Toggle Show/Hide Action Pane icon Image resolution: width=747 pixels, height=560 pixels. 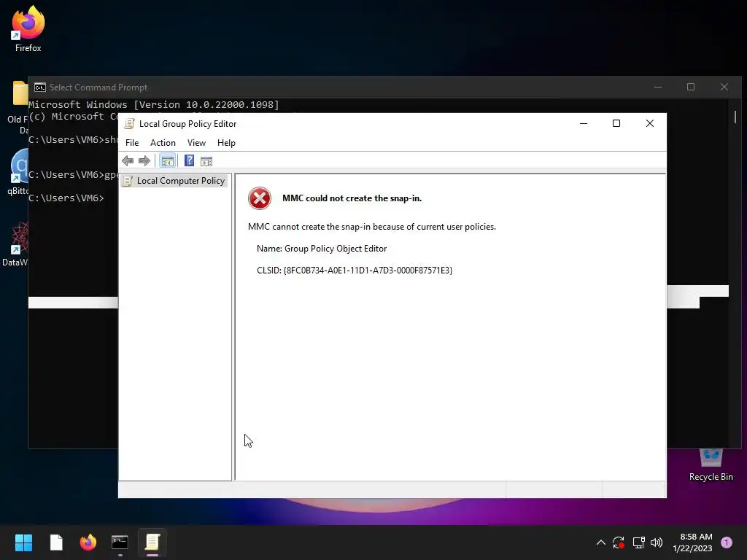pos(206,161)
